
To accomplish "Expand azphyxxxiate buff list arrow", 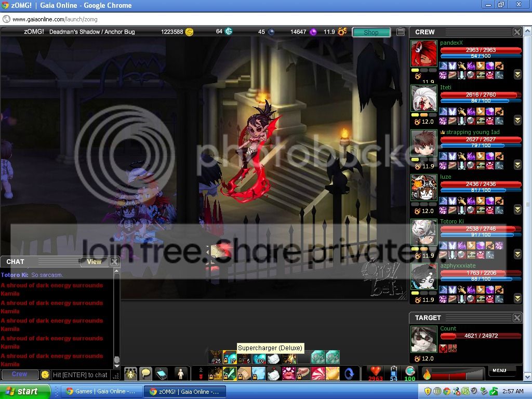I will click(x=517, y=299).
